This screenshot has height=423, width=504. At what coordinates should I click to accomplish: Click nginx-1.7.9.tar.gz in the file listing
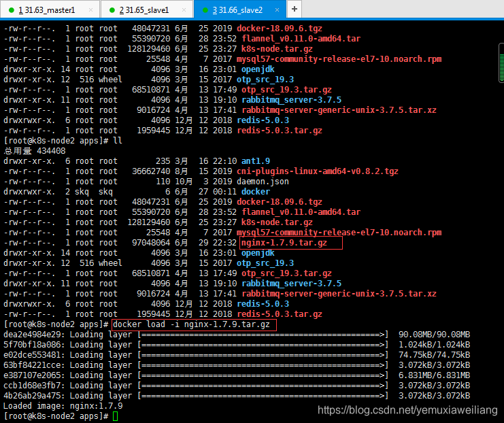click(284, 243)
